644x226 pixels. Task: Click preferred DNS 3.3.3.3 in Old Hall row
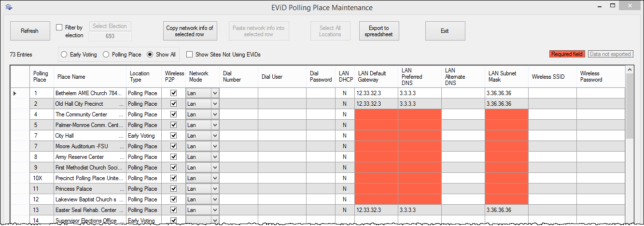coord(420,104)
